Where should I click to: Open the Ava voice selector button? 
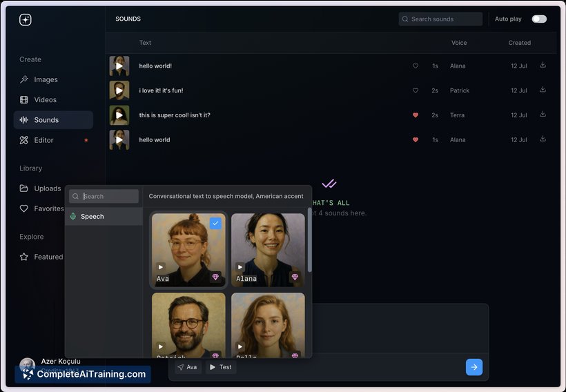(188, 367)
